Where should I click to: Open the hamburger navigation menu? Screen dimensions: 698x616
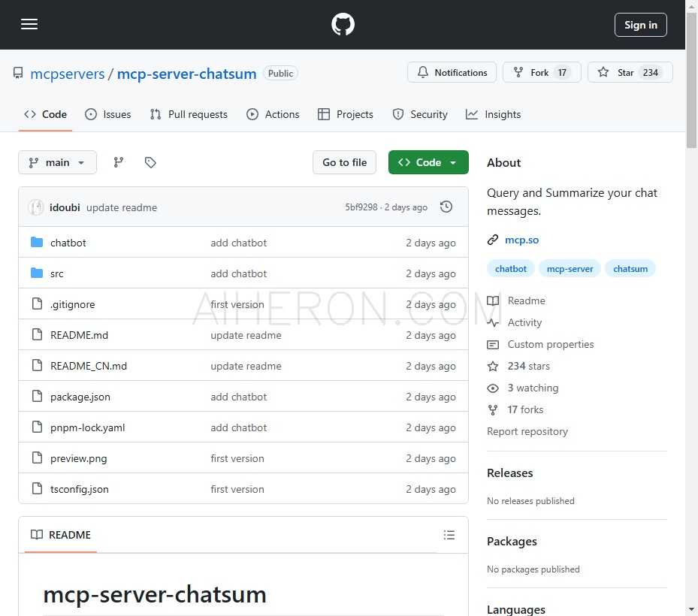coord(29,24)
